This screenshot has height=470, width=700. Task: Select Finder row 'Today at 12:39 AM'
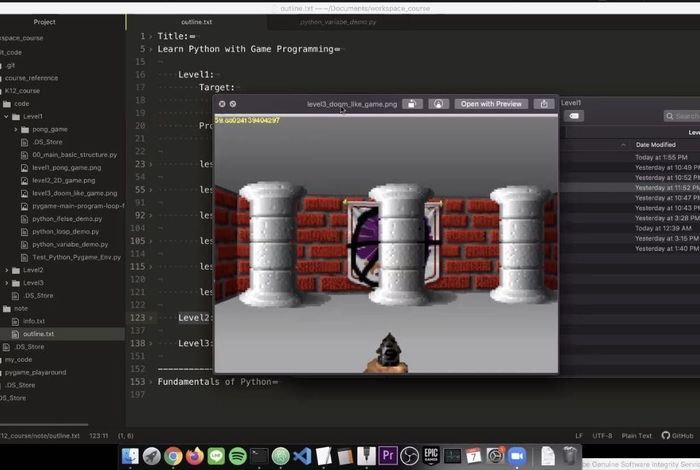tap(630, 228)
